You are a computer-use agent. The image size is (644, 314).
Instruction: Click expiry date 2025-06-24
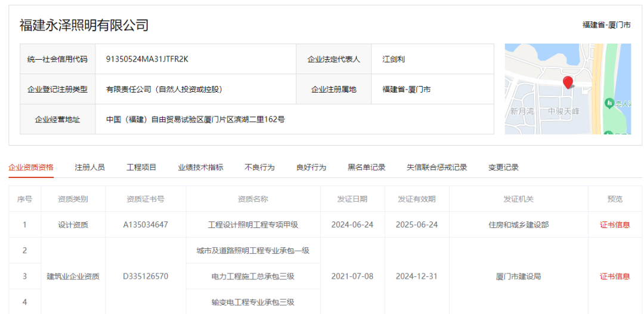pos(417,225)
